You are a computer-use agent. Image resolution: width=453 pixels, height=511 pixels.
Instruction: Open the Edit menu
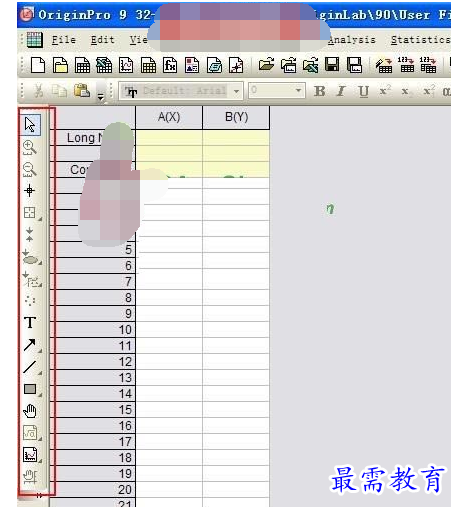click(102, 40)
